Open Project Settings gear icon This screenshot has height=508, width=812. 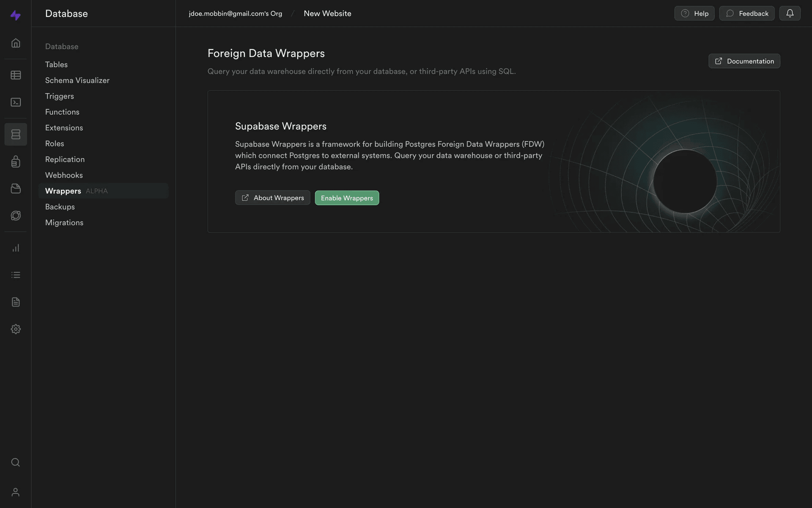(x=16, y=329)
